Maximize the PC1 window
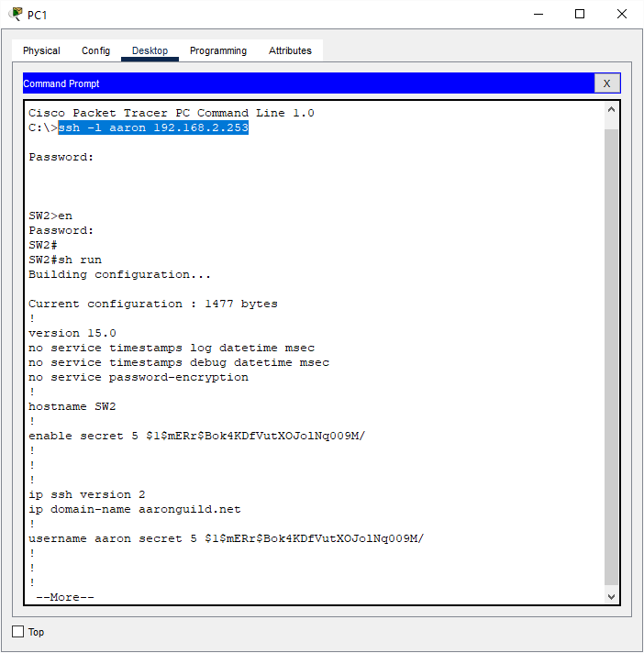 pos(580,14)
